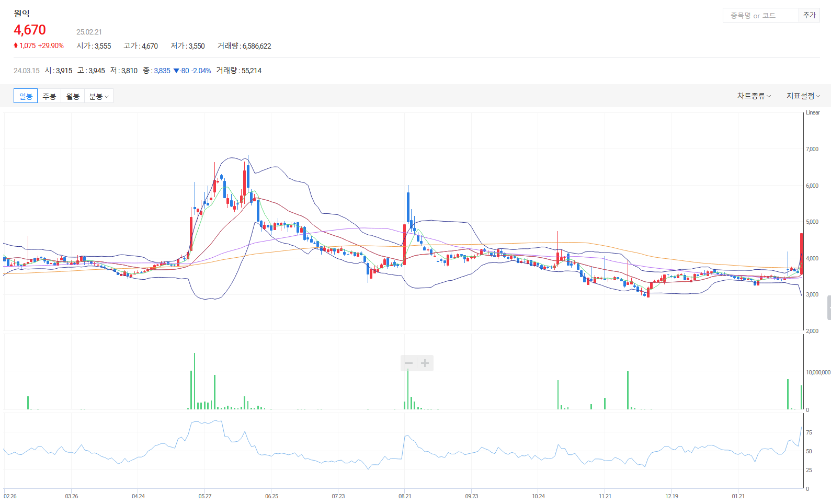Image resolution: width=831 pixels, height=504 pixels.
Task: Switch to the 월봉 monthly chart tab
Action: point(73,96)
